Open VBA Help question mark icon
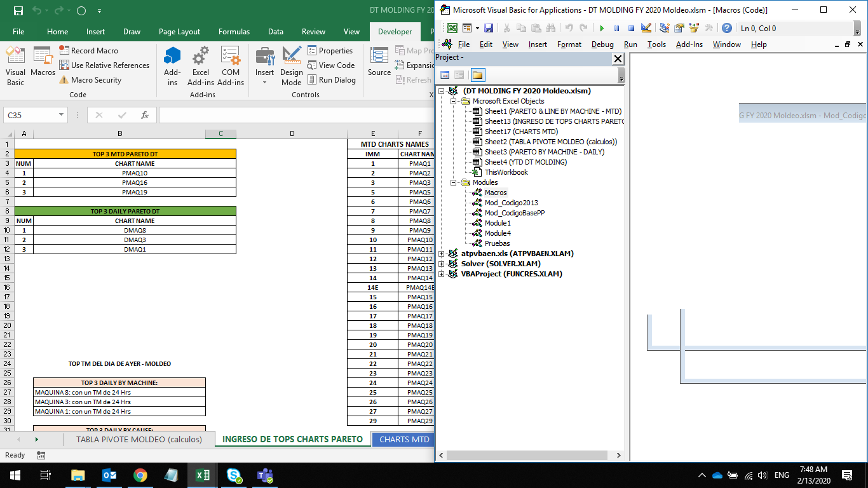The image size is (868, 488). [x=726, y=28]
